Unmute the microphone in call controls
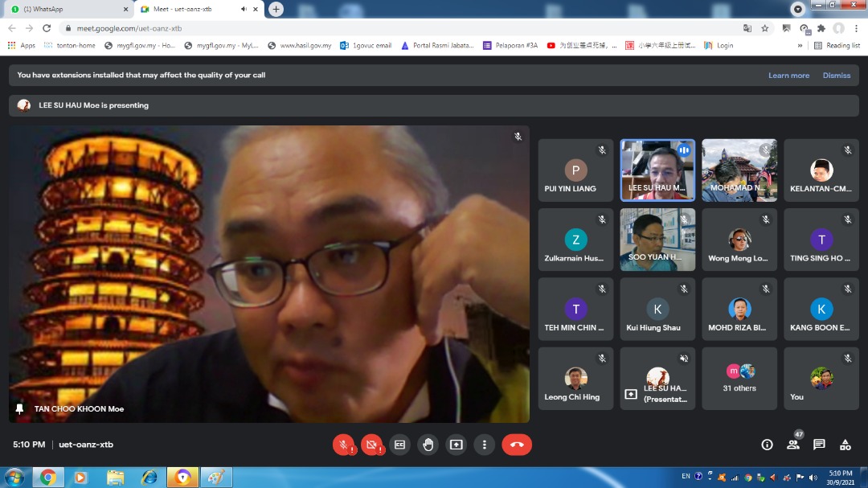Image resolution: width=868 pixels, height=488 pixels. tap(343, 445)
